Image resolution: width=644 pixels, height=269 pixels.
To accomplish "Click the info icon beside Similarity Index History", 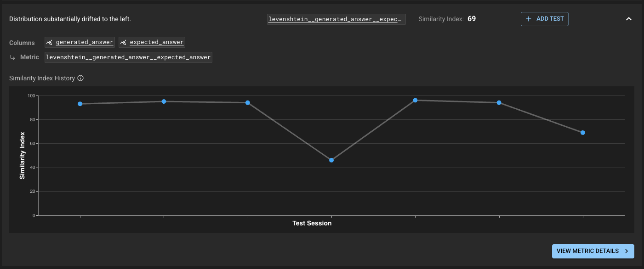I will point(80,78).
